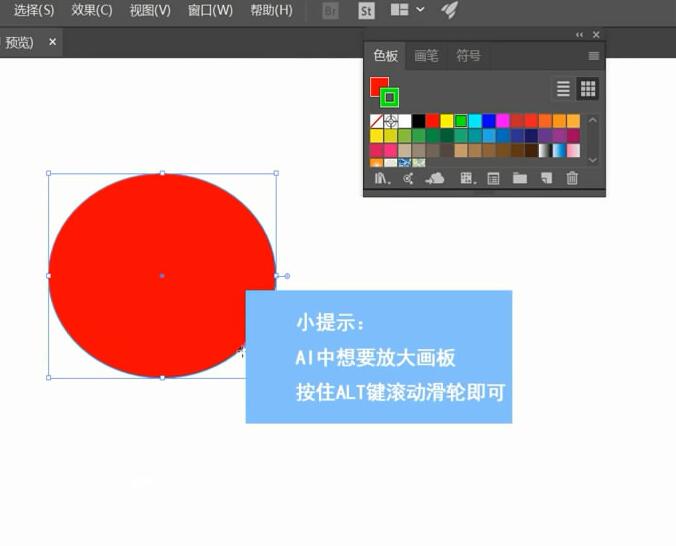Click the GPU performance rocket icon

[449, 9]
